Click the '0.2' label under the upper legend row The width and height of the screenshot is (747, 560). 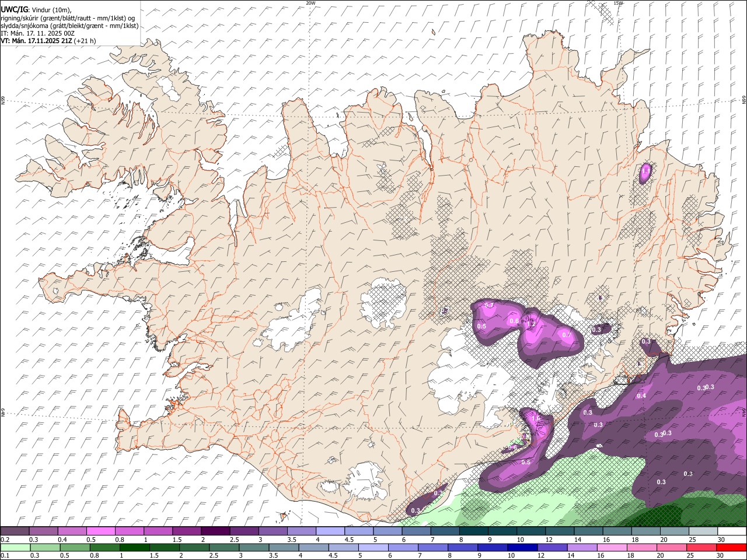[x=5, y=540]
